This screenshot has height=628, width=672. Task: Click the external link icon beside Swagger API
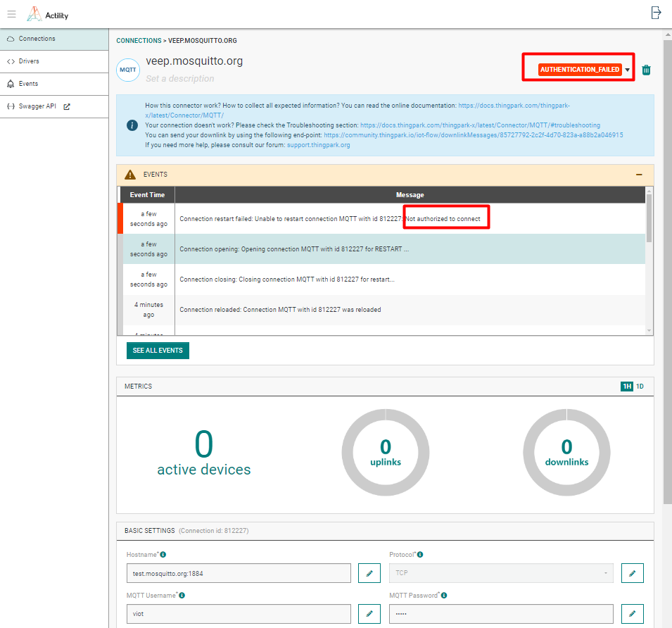tap(67, 107)
